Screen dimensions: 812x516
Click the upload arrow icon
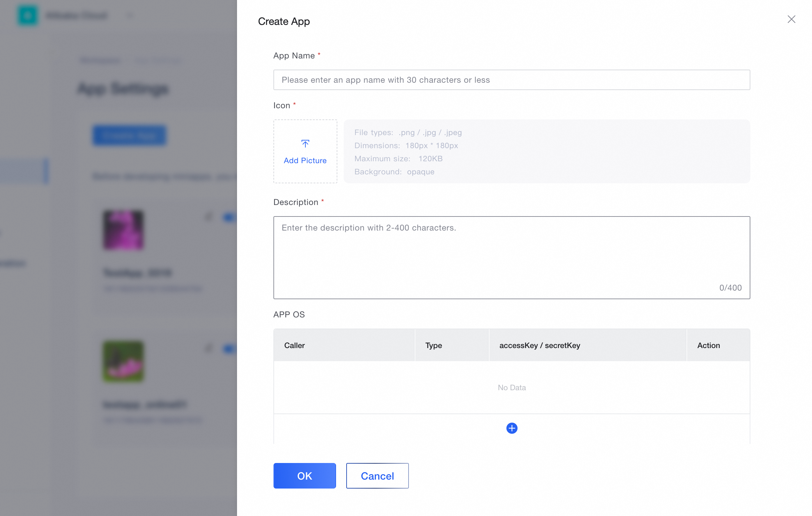305,144
